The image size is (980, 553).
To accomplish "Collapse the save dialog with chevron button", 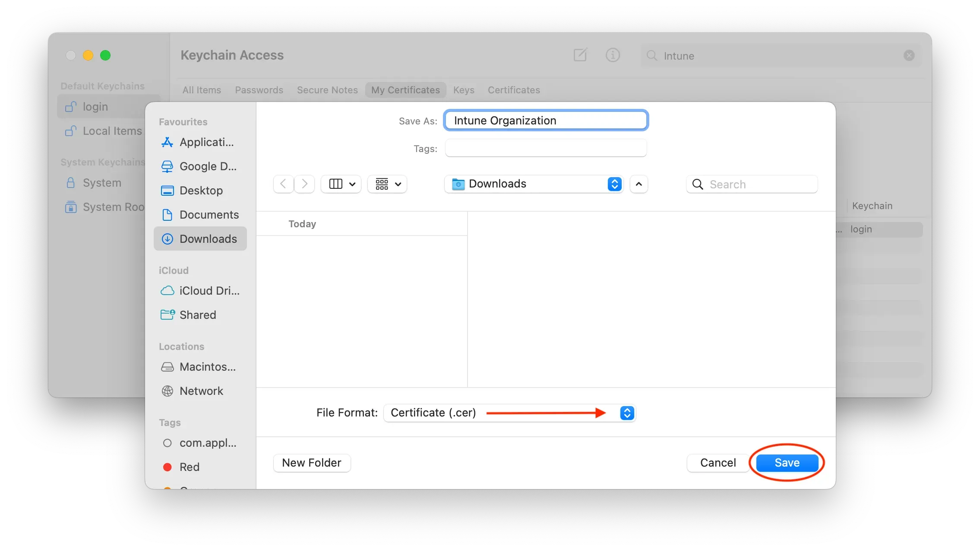I will click(x=639, y=184).
